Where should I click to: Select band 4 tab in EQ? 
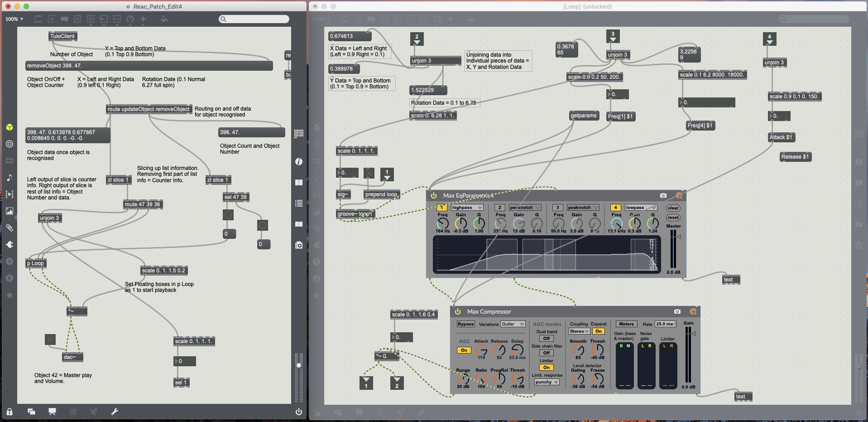pos(615,208)
